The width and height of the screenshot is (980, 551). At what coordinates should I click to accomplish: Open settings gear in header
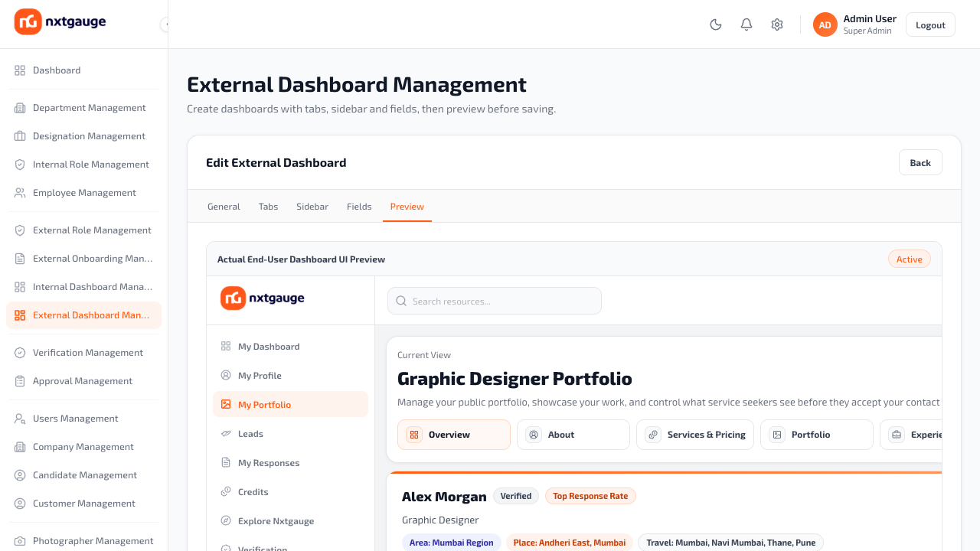pyautogui.click(x=777, y=24)
